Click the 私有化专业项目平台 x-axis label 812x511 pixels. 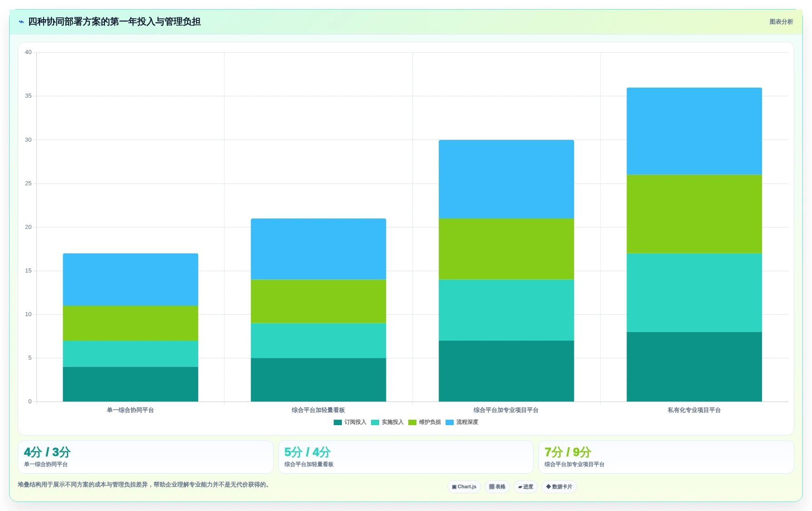point(694,410)
